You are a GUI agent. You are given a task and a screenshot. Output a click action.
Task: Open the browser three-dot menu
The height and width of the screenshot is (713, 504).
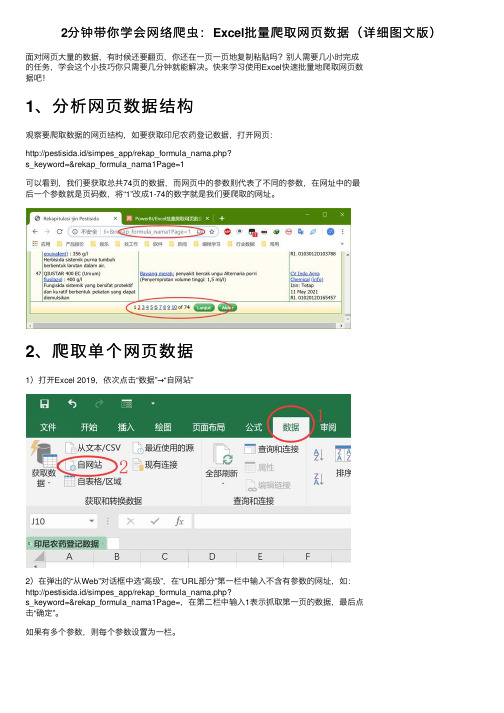tap(342, 231)
